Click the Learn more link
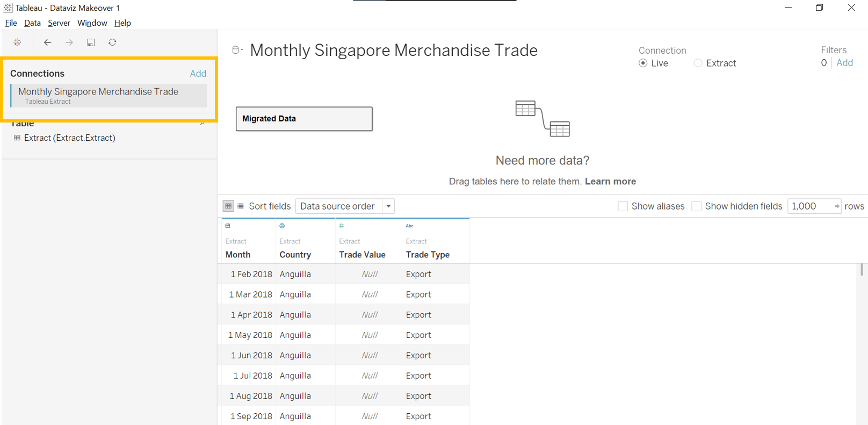Screen dimensions: 868x425 (x=610, y=182)
